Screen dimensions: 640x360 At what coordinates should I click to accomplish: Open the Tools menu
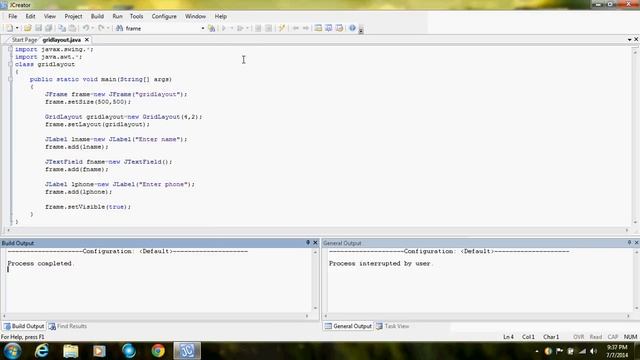[136, 16]
